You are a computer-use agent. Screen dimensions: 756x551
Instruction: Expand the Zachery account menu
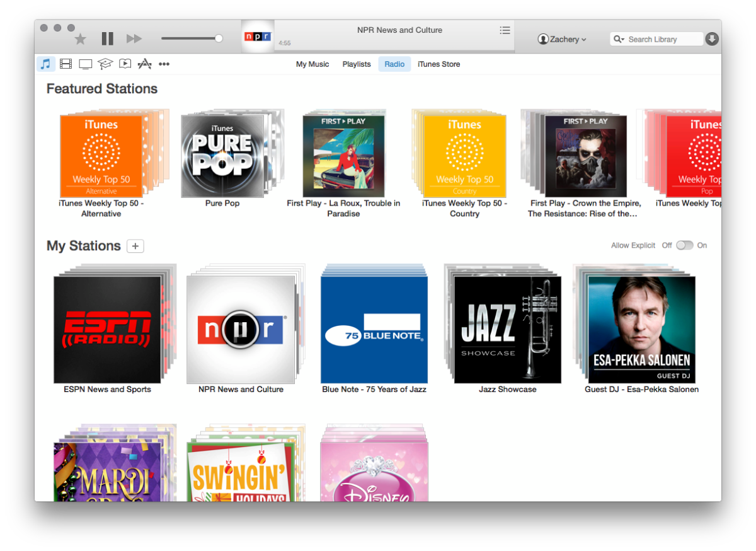coord(562,39)
